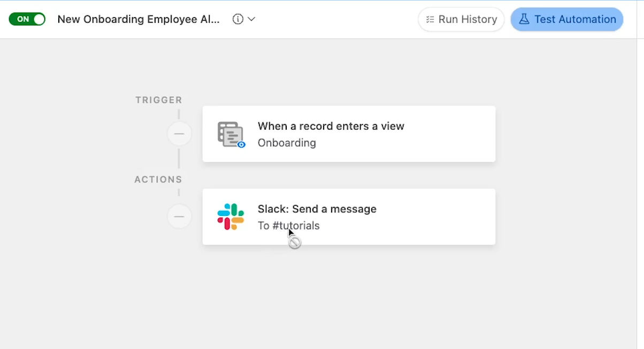Click the 'Onboarding' view text
The image size is (644, 349).
(x=287, y=143)
